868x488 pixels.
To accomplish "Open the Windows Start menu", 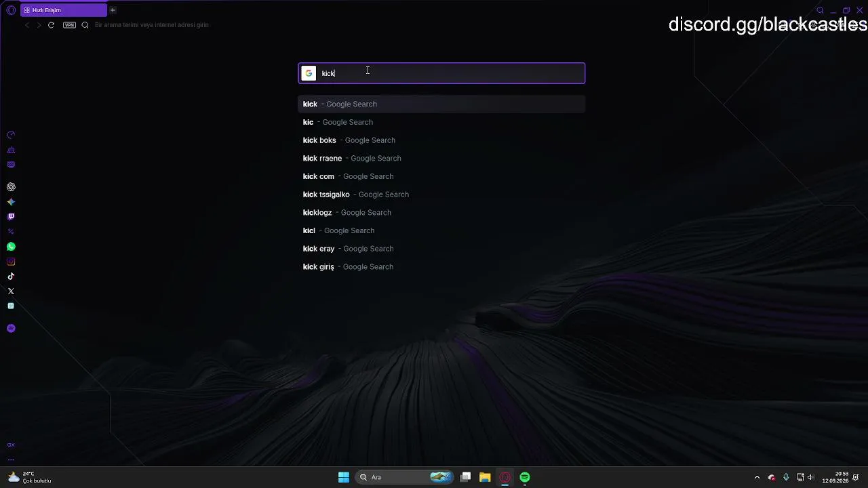I will click(x=344, y=477).
